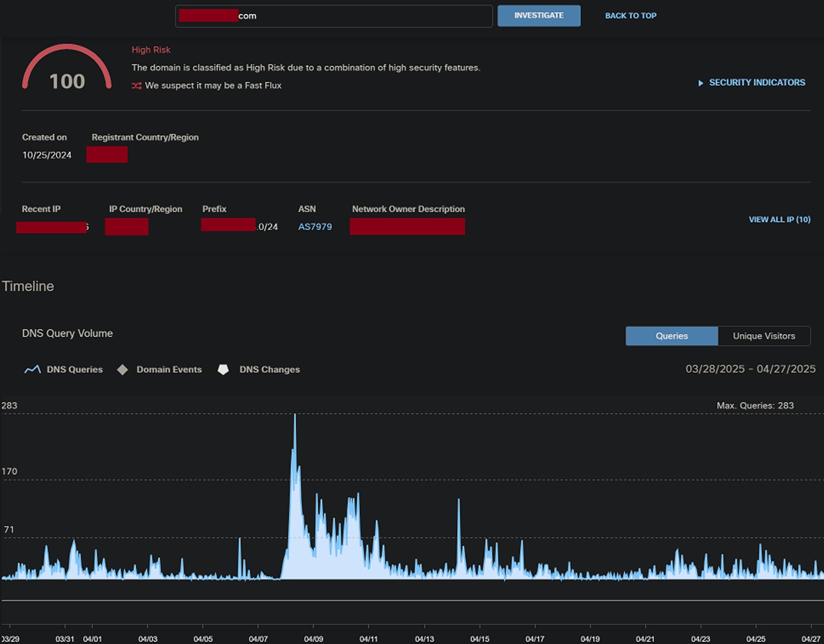Click the 04/25 axis date label

click(x=756, y=639)
